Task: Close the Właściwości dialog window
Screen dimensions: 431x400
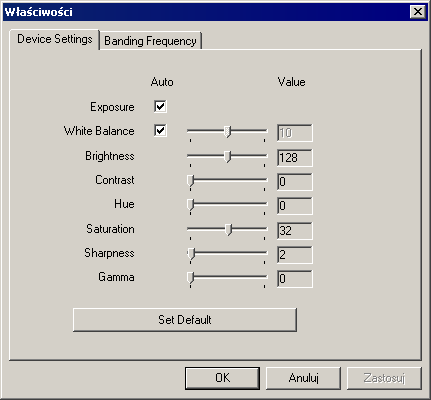Action: click(x=418, y=12)
